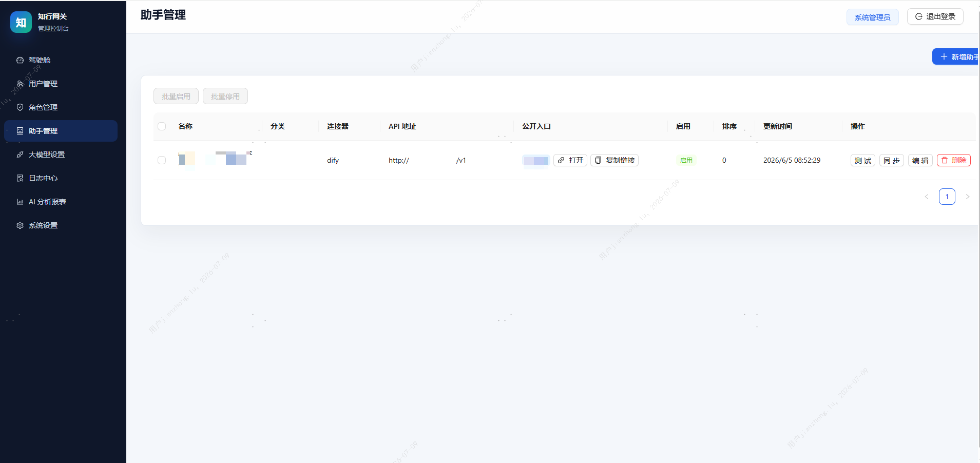The image size is (980, 463).
Task: Click 系统管理员 badge
Action: pos(873,17)
